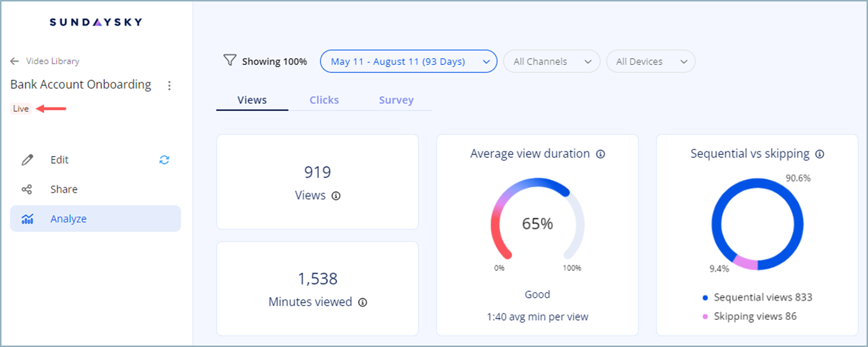Select the Views tab
Image resolution: width=868 pixels, height=347 pixels.
click(252, 100)
